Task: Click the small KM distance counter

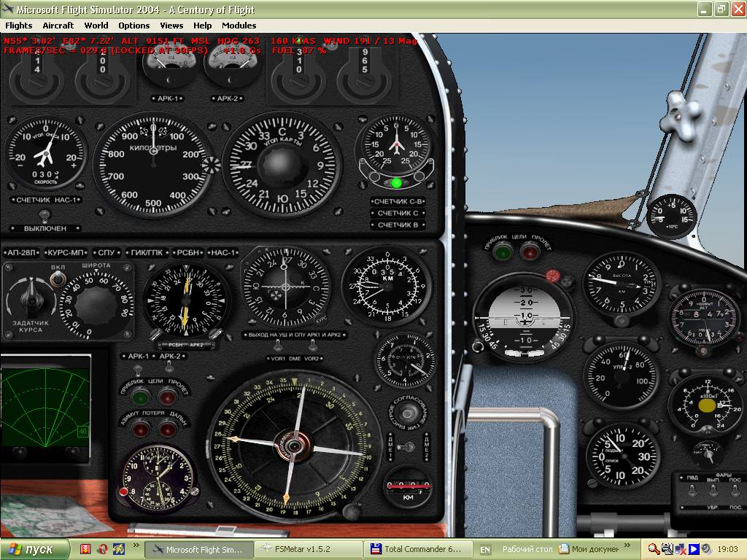Action: [x=409, y=488]
